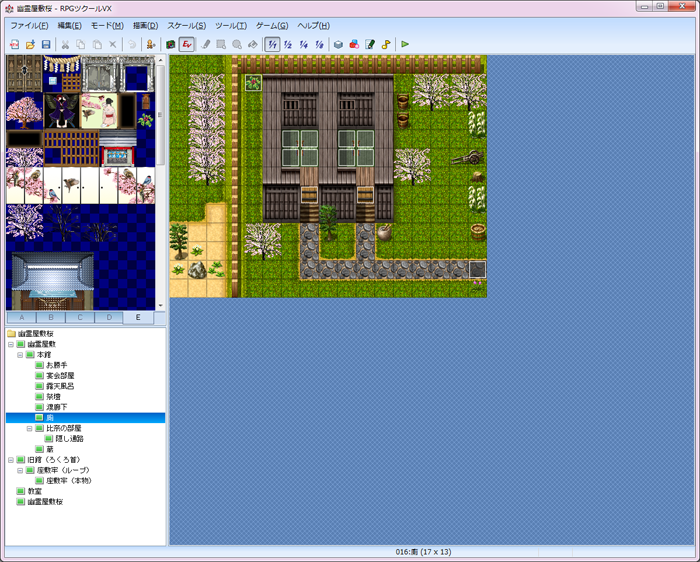Switch to tileset tab B
The image size is (700, 562).
point(51,318)
